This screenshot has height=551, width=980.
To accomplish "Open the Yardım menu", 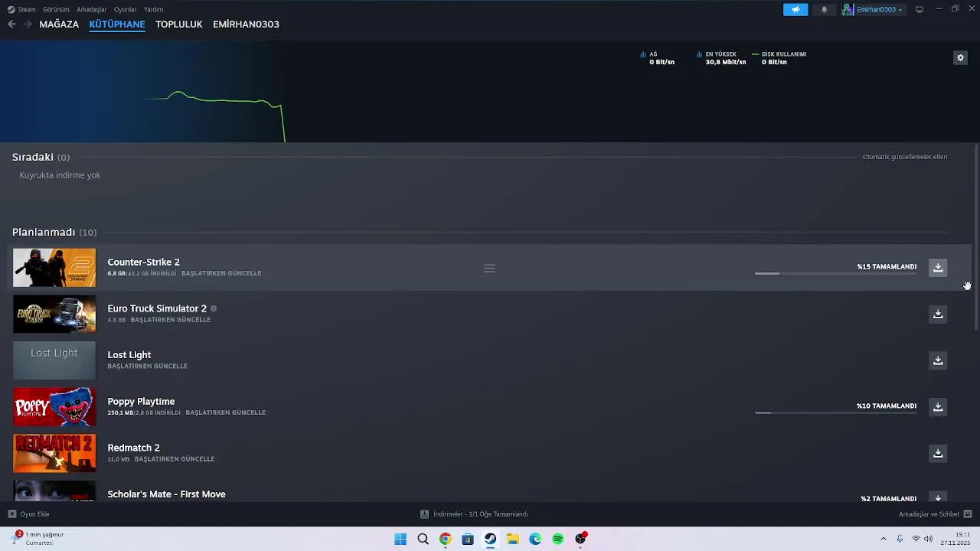I will pos(153,9).
